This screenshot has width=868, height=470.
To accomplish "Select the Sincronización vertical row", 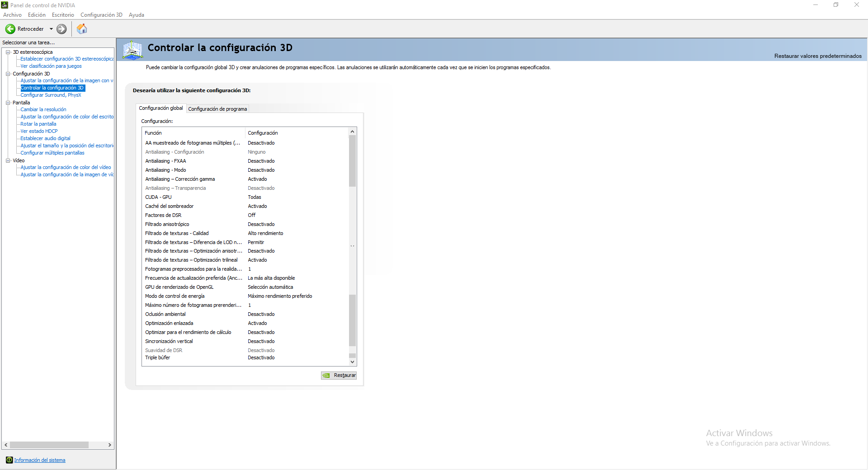I will coord(245,341).
